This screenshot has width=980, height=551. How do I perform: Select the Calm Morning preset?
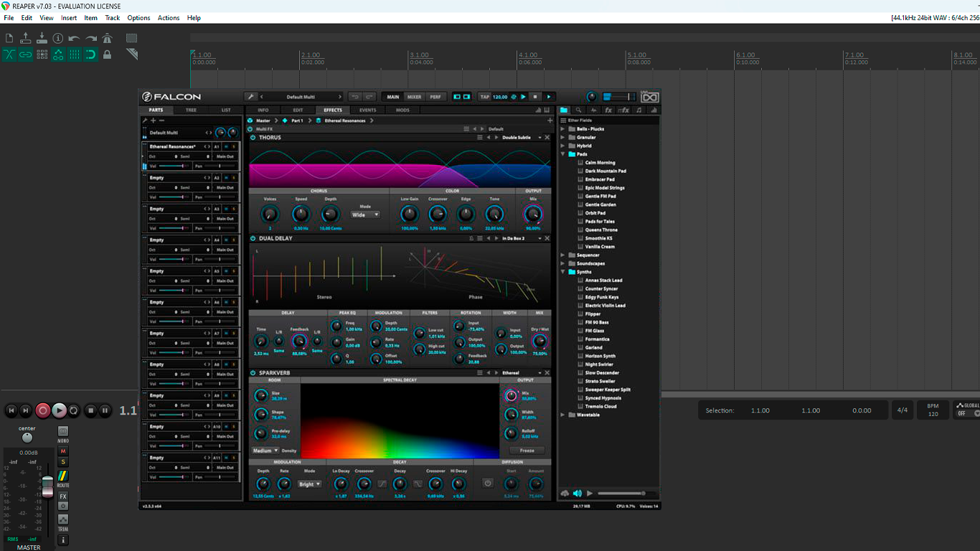tap(600, 163)
